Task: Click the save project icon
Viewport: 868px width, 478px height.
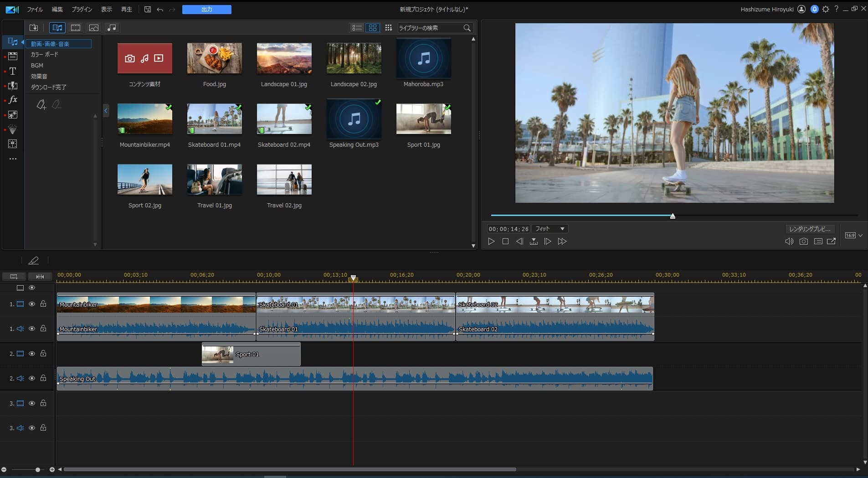Action: point(148,10)
